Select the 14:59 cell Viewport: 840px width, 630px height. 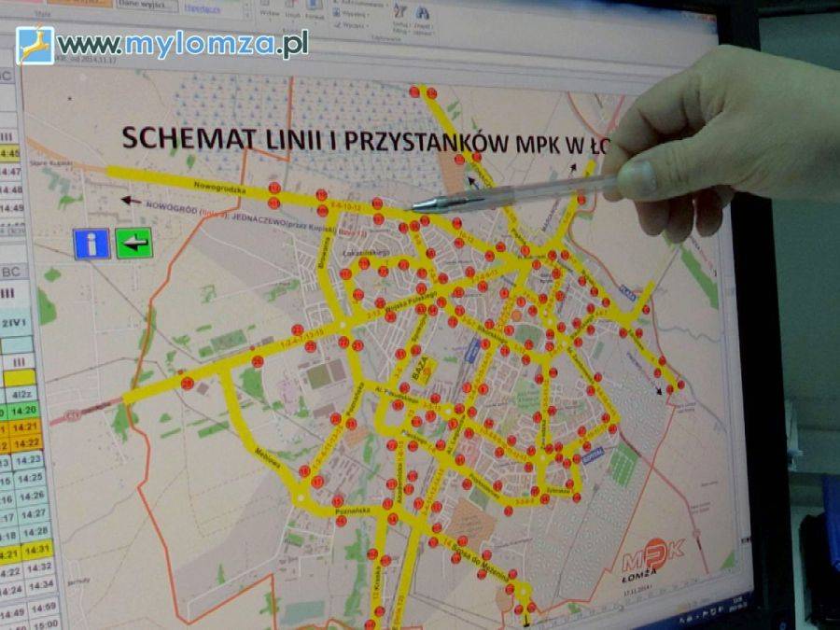coord(44,608)
